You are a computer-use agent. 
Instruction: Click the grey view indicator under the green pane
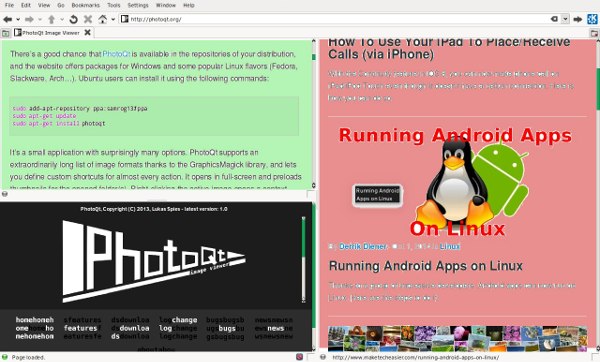(x=5, y=194)
